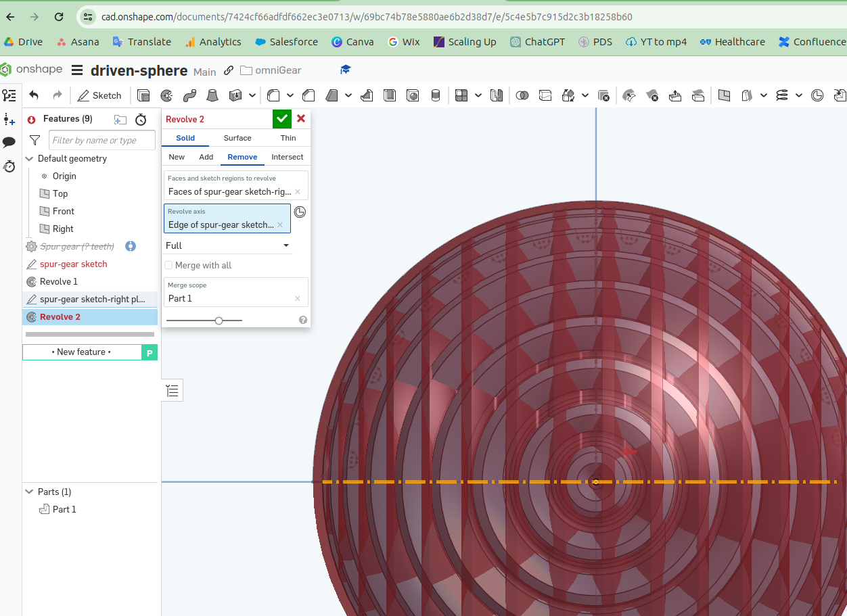Open the Onshape hamburger main menu
This screenshot has height=616, width=847.
point(77,70)
